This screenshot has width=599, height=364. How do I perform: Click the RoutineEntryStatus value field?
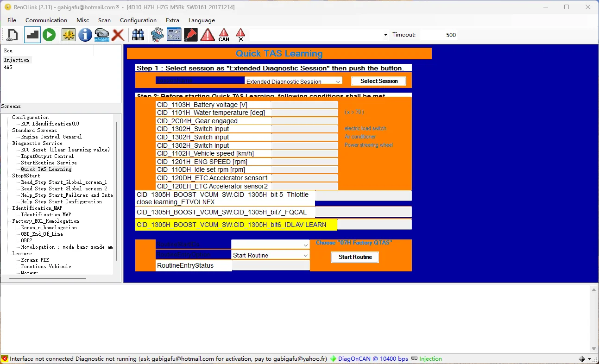tap(271, 265)
